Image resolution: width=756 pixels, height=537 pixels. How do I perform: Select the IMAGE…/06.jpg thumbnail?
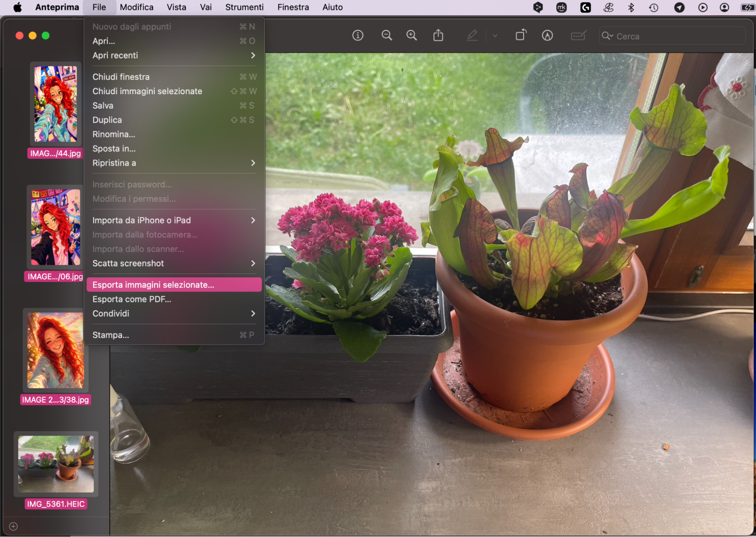point(56,227)
